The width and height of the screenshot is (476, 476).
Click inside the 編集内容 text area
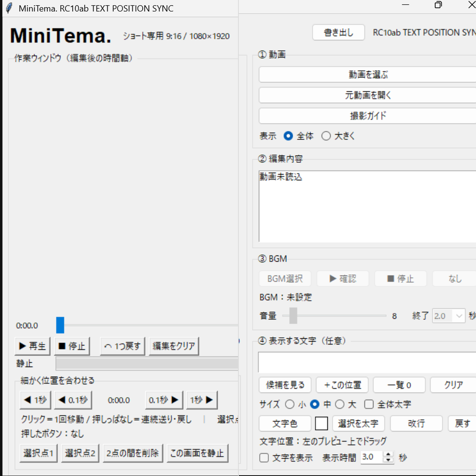coord(367,206)
